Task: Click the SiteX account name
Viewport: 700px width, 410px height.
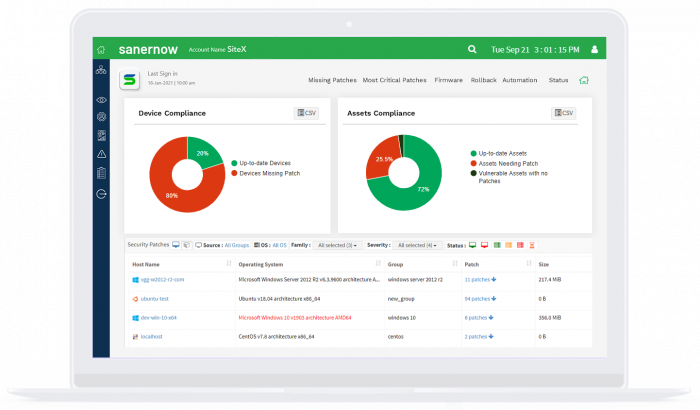Action: pyautogui.click(x=237, y=49)
